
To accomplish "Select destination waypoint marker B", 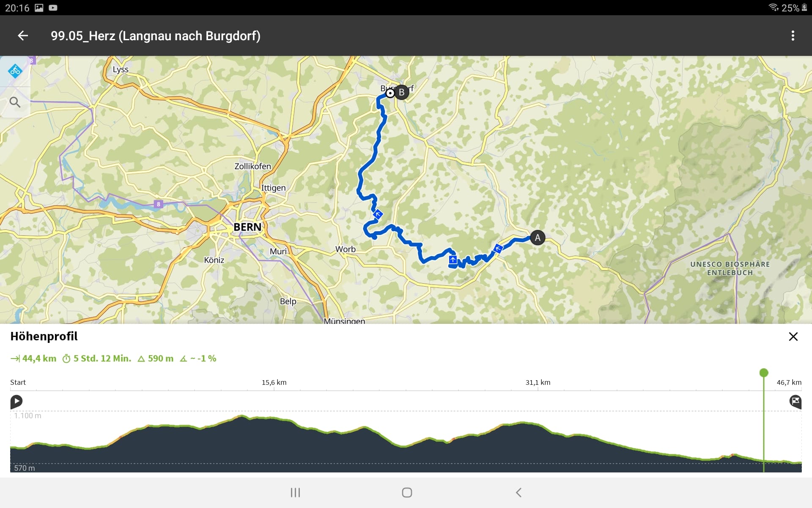I will click(x=401, y=92).
